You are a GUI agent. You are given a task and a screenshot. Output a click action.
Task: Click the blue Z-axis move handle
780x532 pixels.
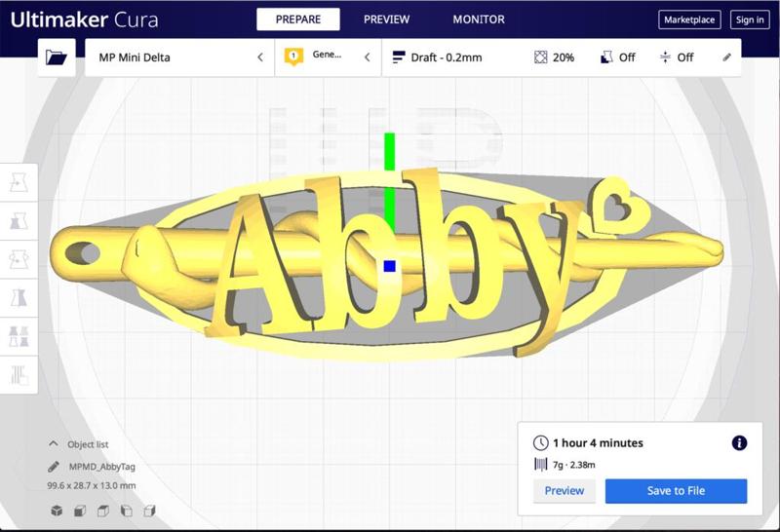click(389, 266)
